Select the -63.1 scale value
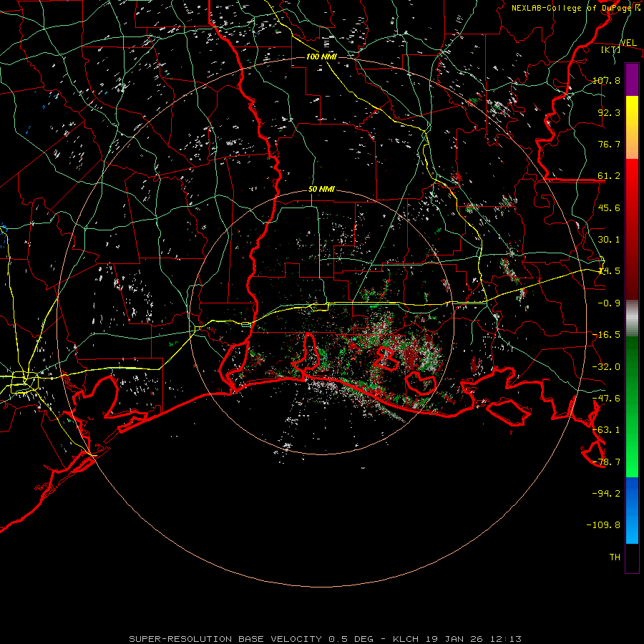The height and width of the screenshot is (644, 644). point(606,430)
